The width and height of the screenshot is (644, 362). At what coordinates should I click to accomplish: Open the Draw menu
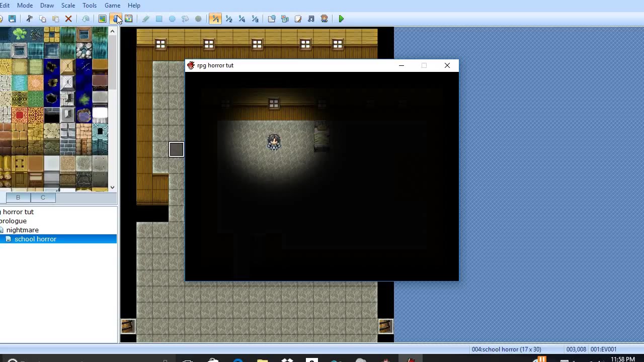tap(47, 6)
